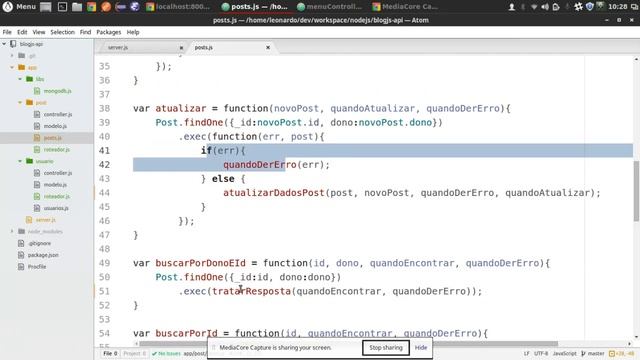Open controller.js under the usuario folder
This screenshot has height=360, width=640.
(58, 173)
